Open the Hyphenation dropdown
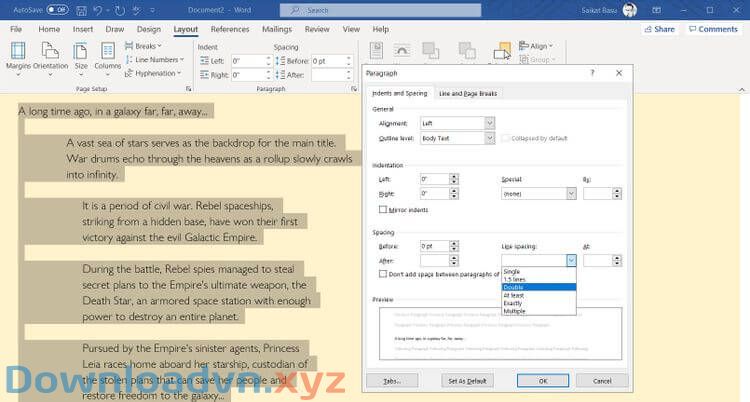Image resolution: width=750 pixels, height=402 pixels. coord(153,73)
